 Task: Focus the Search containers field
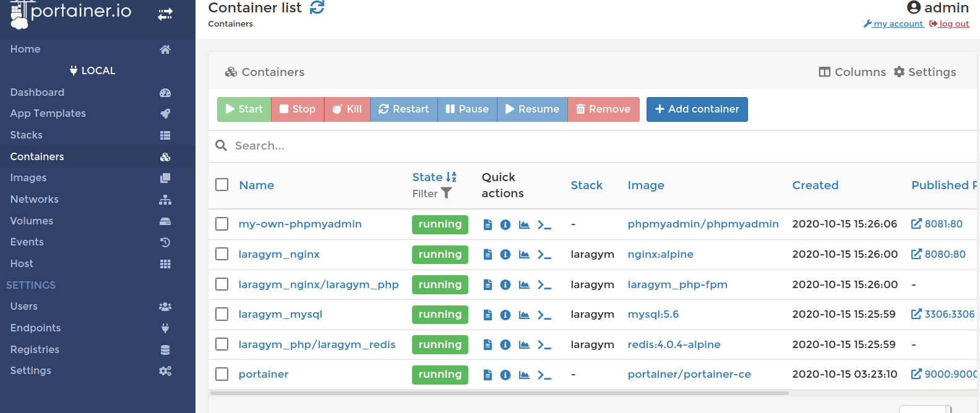[594, 146]
